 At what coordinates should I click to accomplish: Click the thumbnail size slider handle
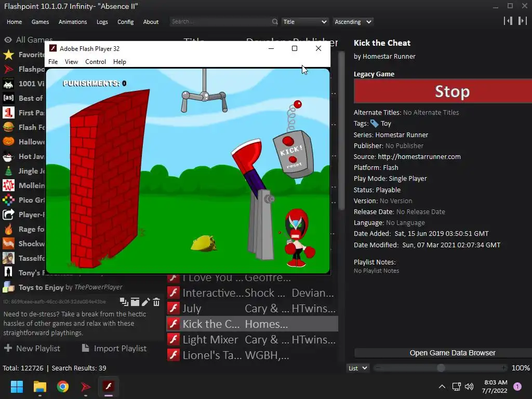[x=441, y=368]
